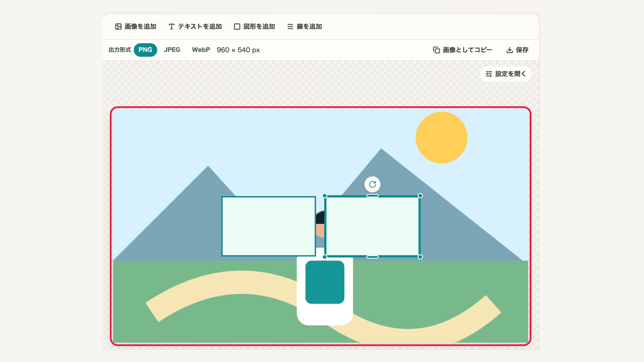Select PNG output format

[x=145, y=50]
